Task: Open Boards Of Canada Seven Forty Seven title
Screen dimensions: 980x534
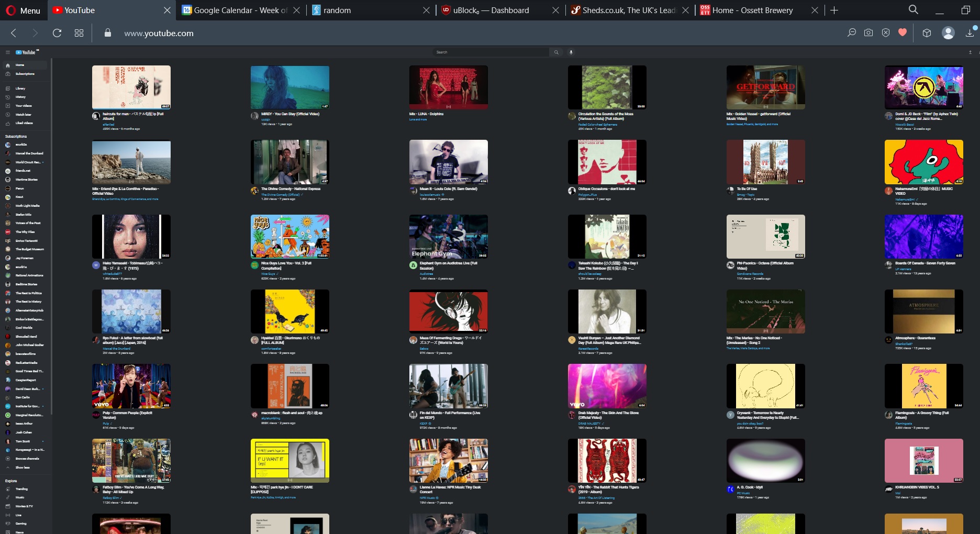Action: coord(925,263)
